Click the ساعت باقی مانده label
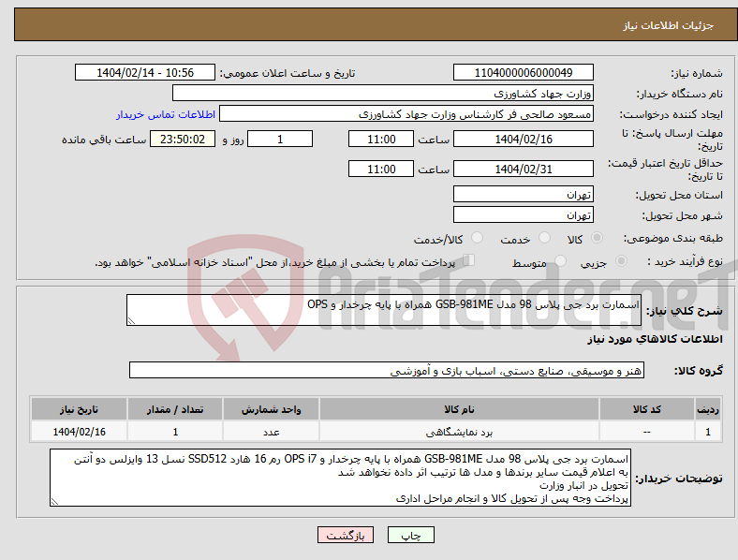738x560 pixels. [104, 140]
